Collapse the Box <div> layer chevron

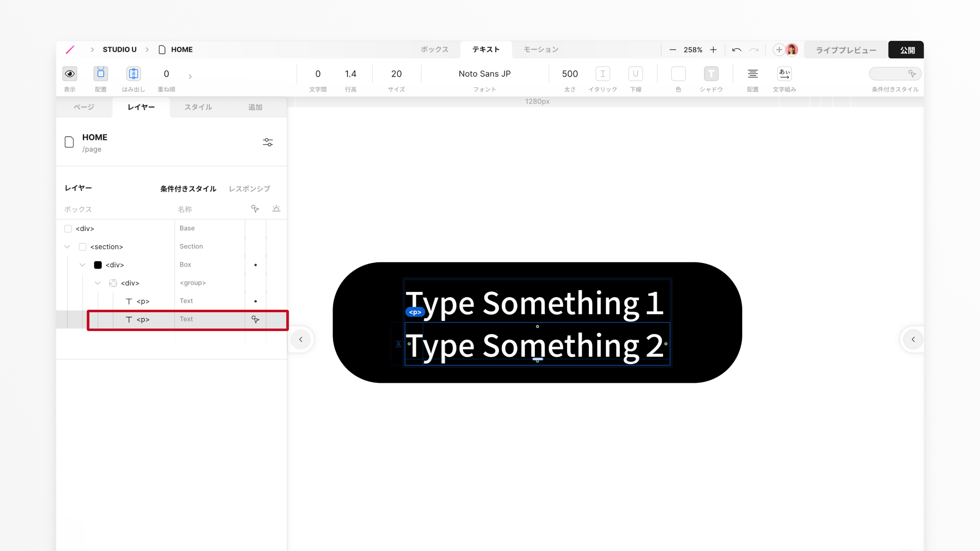82,265
